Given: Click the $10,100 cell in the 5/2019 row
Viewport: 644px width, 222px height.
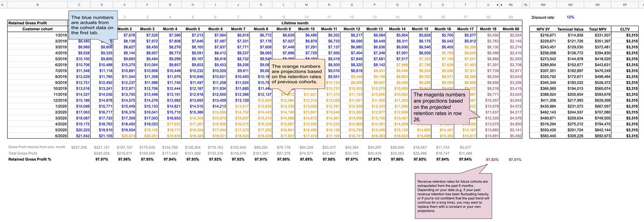Looking at the screenshot, I should tap(84, 58).
